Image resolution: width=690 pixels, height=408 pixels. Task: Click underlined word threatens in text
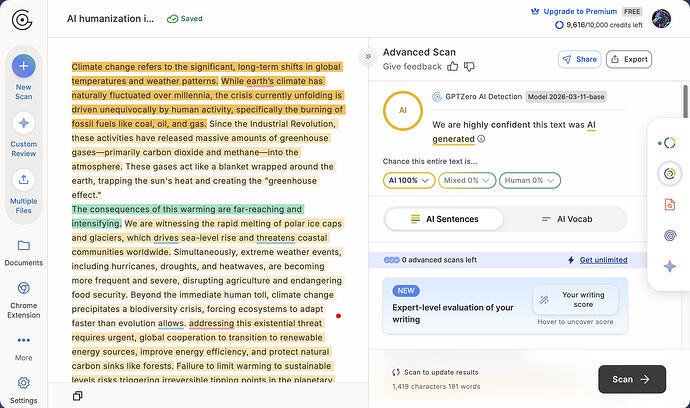275,238
